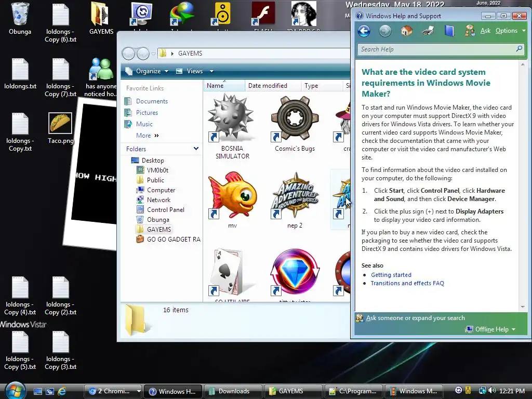Click Explorer forward navigation button
This screenshot has width=532, height=399.
143,54
